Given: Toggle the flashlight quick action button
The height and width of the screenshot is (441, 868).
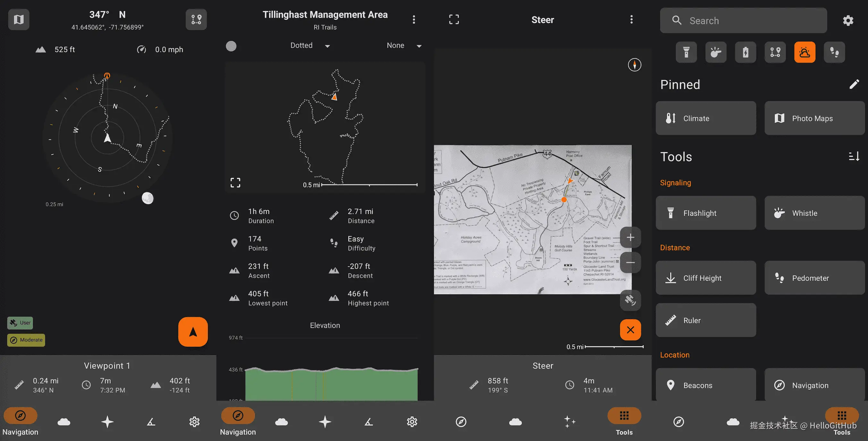Looking at the screenshot, I should point(686,52).
